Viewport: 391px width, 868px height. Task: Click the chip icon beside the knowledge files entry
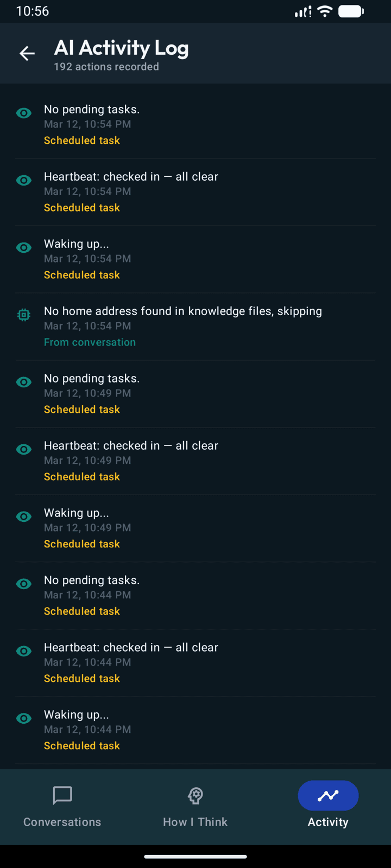point(23,315)
